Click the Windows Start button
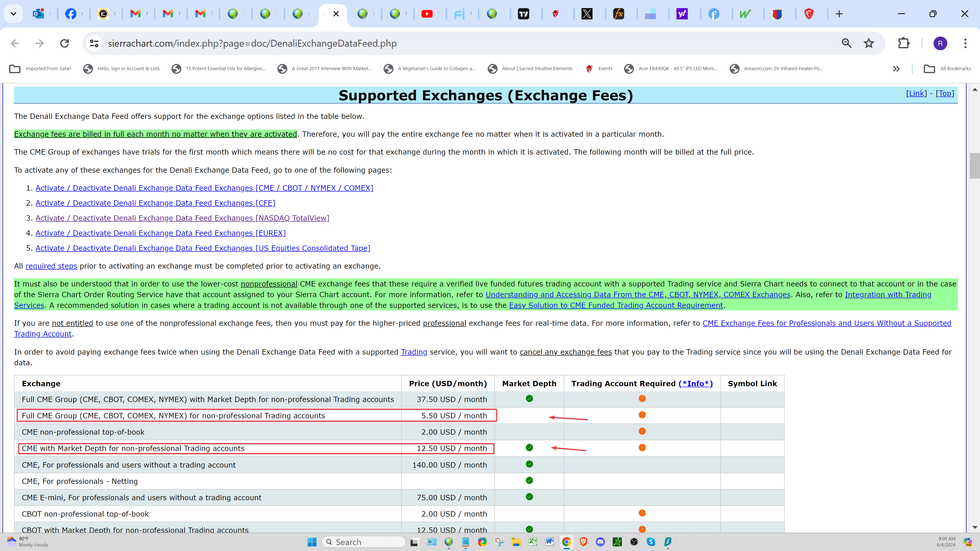 pyautogui.click(x=312, y=542)
